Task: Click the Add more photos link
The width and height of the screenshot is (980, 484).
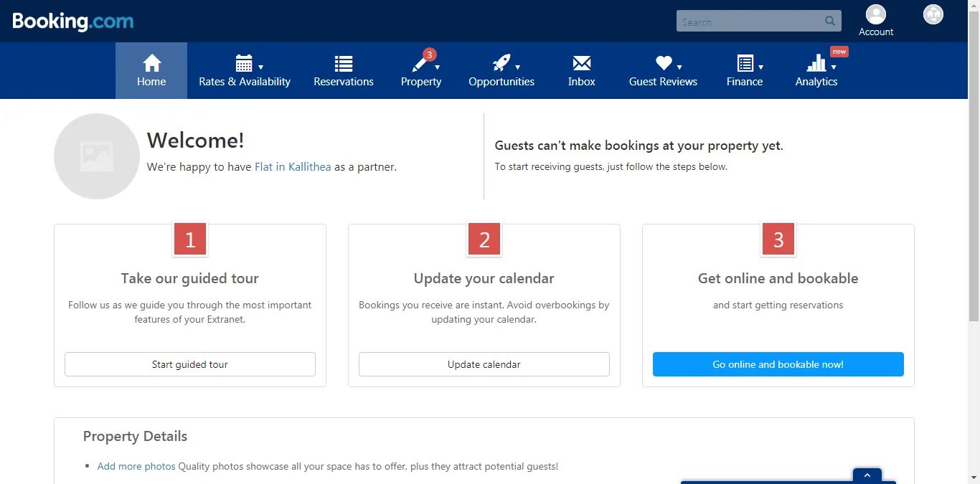Action: 136,466
